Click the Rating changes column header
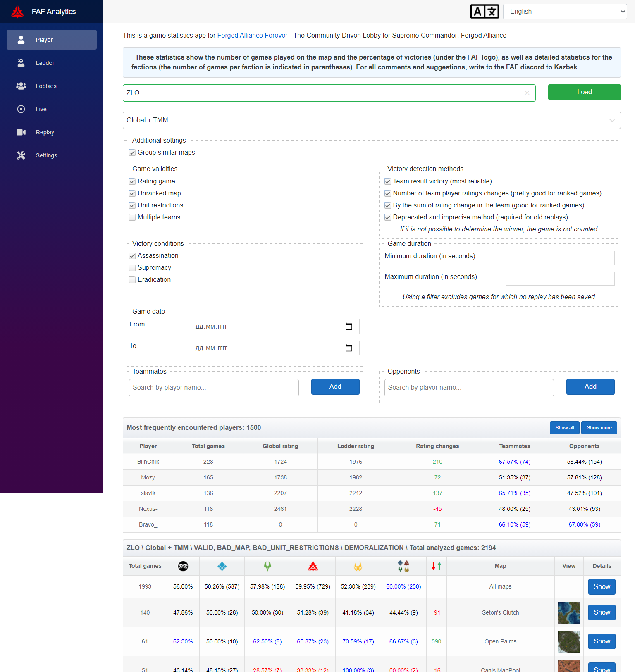This screenshot has height=672, width=635. pyautogui.click(x=437, y=446)
